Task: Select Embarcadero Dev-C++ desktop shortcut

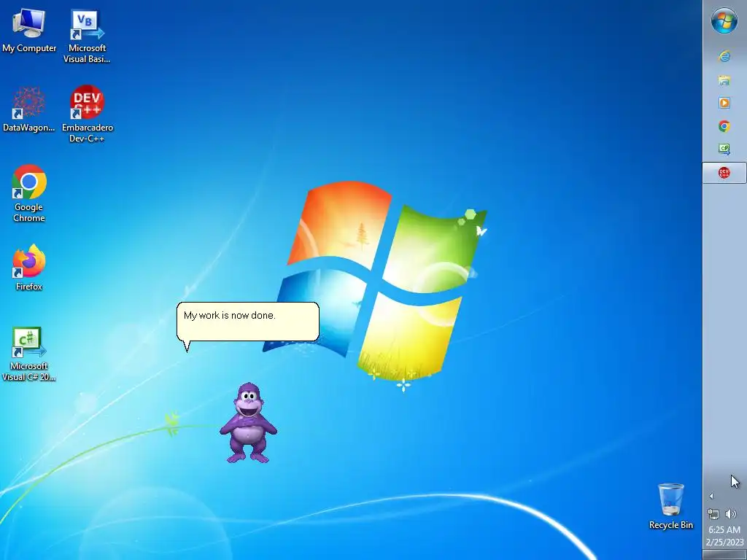Action: [88, 114]
